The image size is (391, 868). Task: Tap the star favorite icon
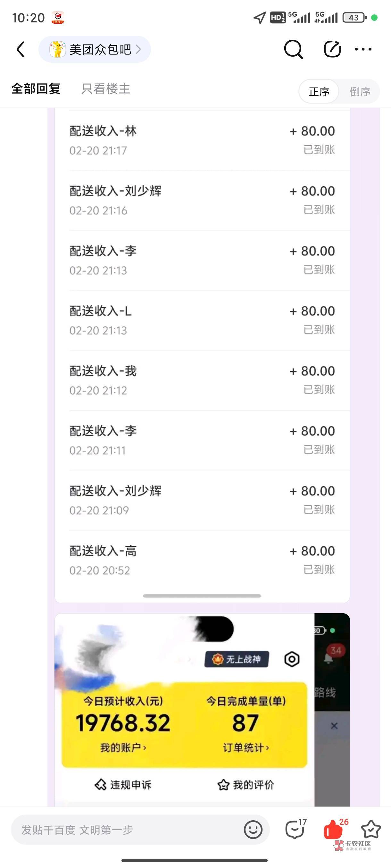(x=371, y=829)
